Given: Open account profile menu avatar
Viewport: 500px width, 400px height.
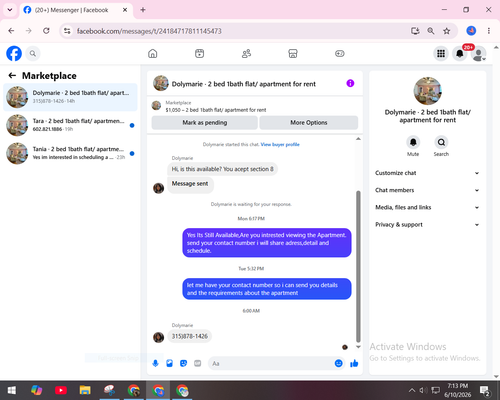Looking at the screenshot, I should pos(478,54).
